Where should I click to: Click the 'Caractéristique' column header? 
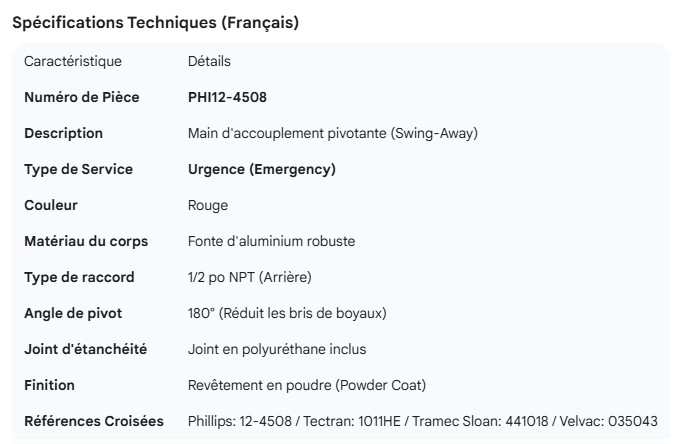tap(73, 61)
